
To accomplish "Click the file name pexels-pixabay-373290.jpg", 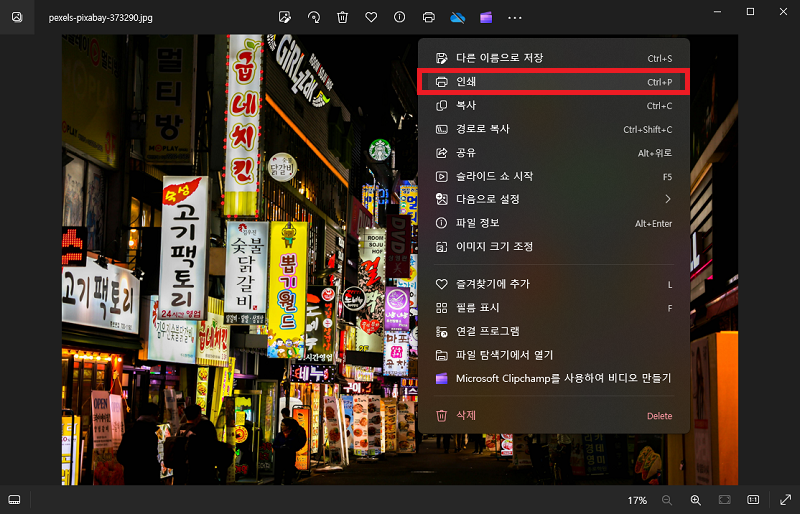I will tap(101, 18).
